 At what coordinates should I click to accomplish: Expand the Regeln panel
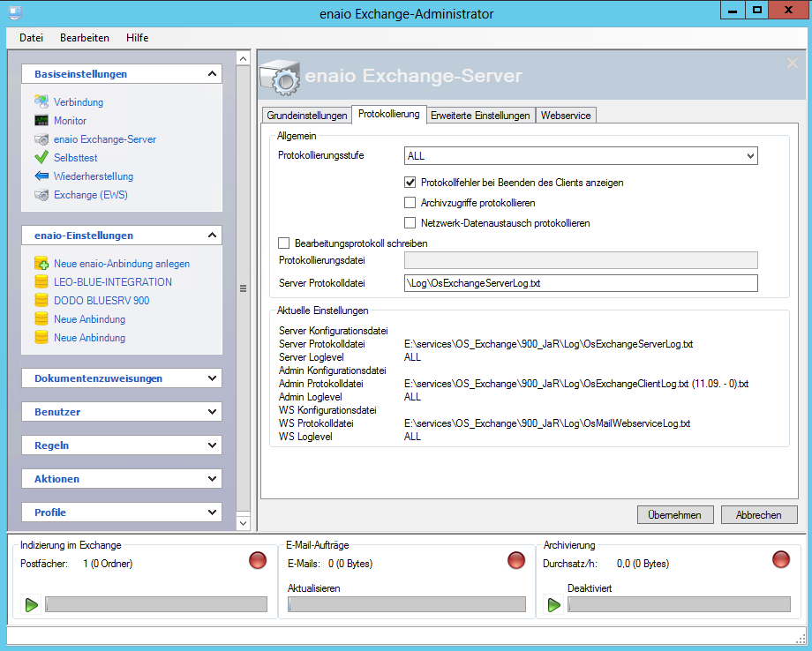(212, 445)
